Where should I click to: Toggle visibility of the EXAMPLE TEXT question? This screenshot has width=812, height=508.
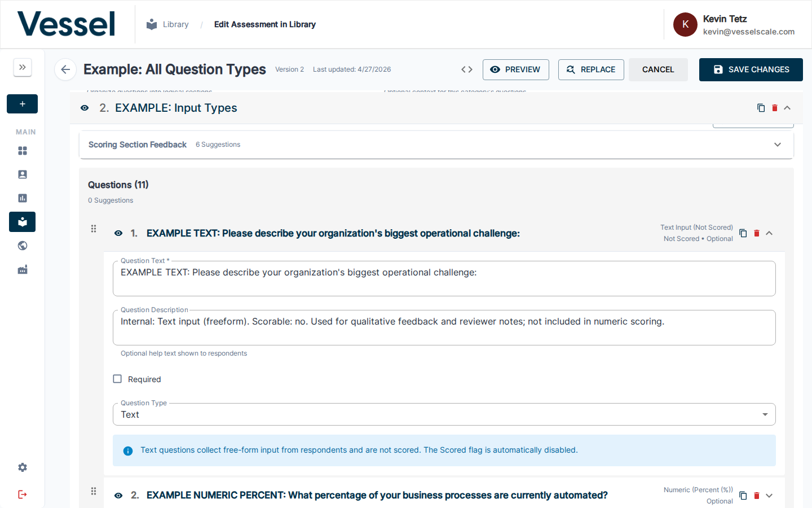(x=118, y=233)
